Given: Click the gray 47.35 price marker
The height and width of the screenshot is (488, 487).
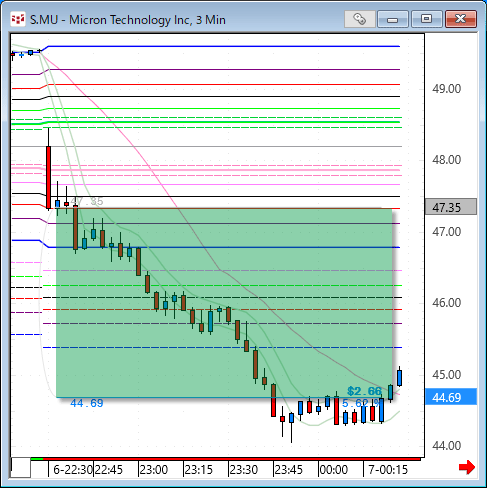Looking at the screenshot, I should point(451,207).
